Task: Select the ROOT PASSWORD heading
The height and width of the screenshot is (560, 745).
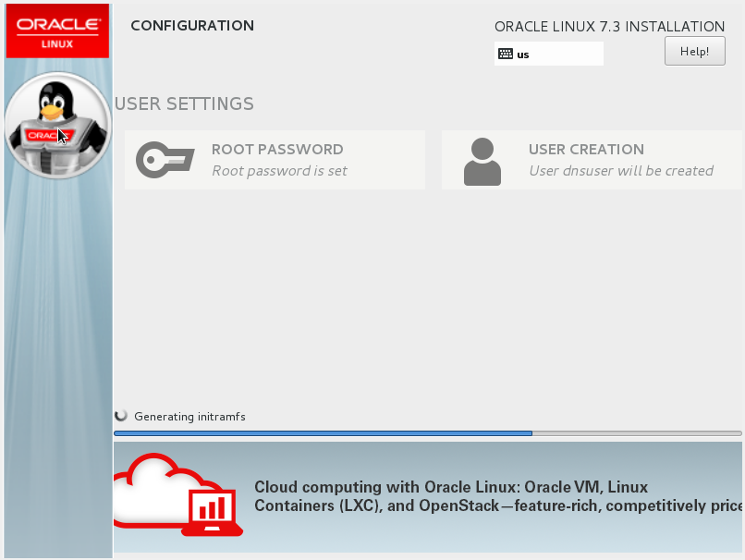Action: click(x=277, y=149)
